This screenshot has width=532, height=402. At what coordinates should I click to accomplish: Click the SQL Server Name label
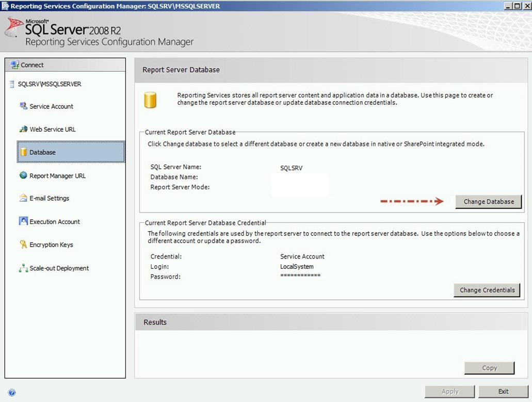coord(176,167)
